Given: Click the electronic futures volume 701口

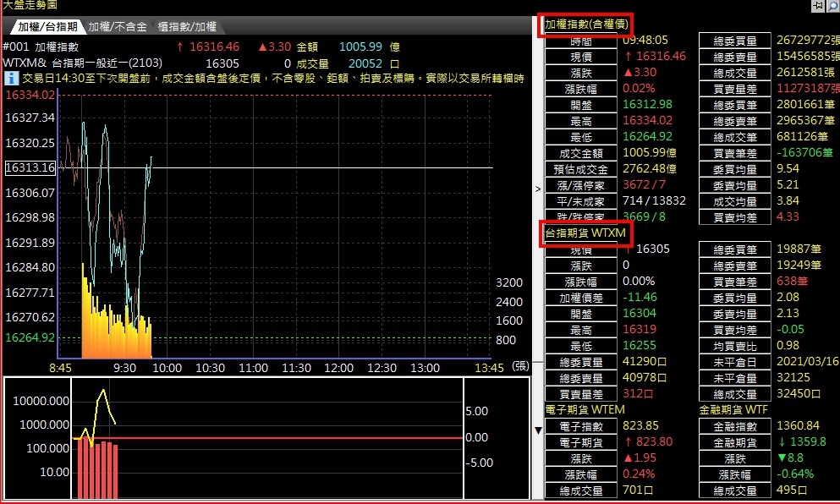Looking at the screenshot, I should [x=638, y=490].
